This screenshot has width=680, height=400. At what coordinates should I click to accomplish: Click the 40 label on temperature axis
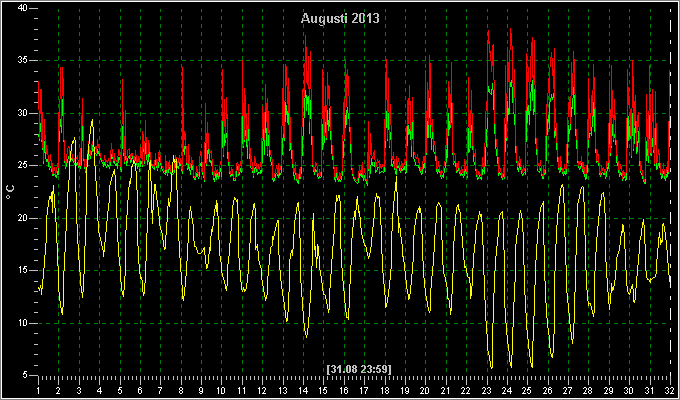click(x=23, y=8)
